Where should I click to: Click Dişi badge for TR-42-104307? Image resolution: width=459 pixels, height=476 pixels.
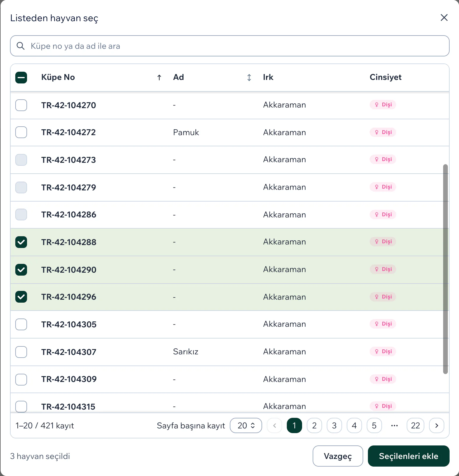tap(383, 351)
